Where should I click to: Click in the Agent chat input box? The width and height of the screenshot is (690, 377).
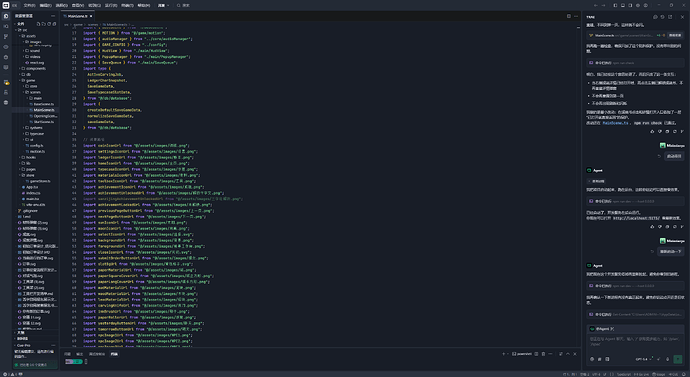coord(635,342)
